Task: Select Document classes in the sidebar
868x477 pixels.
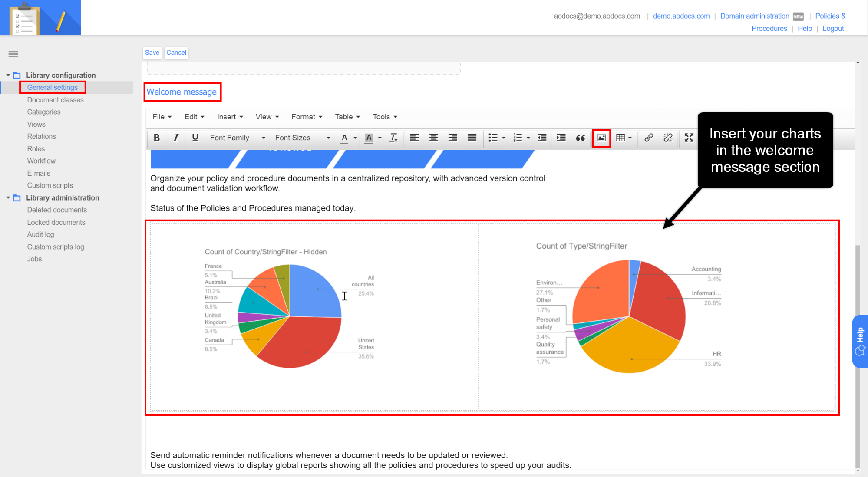Action: pos(56,100)
